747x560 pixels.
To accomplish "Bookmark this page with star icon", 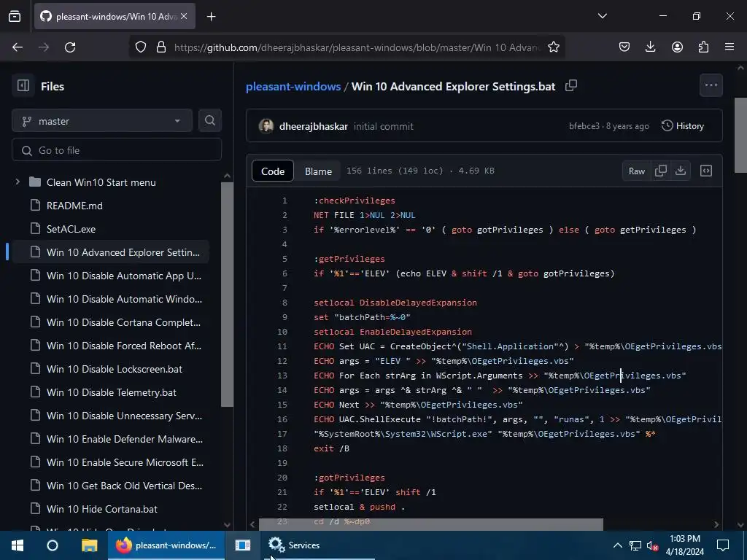I will tap(553, 47).
